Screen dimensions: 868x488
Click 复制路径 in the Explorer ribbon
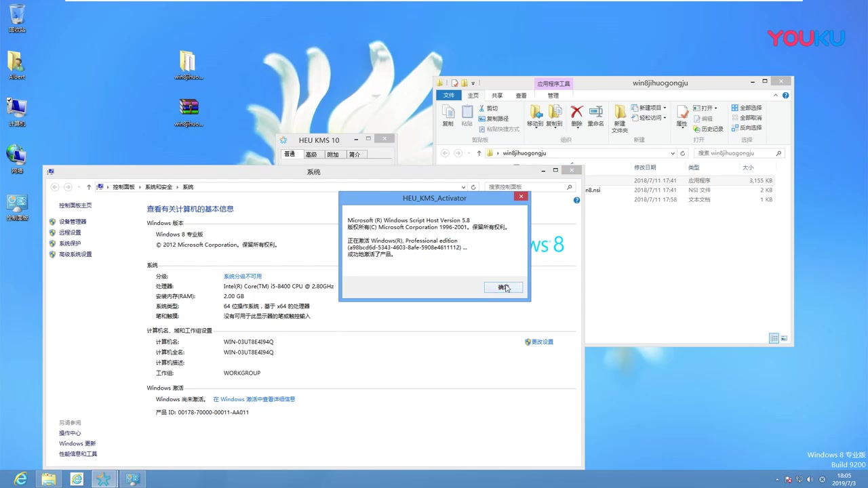click(x=493, y=119)
